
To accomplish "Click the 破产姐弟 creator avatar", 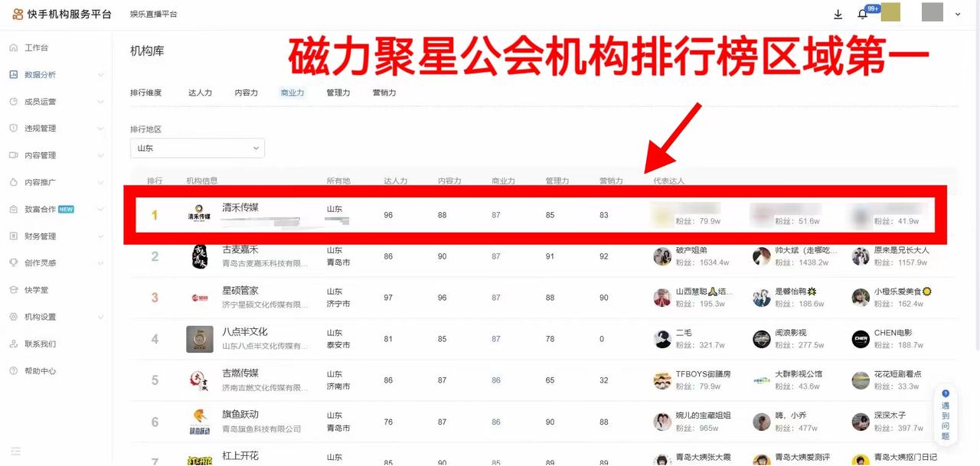I will [x=662, y=256].
